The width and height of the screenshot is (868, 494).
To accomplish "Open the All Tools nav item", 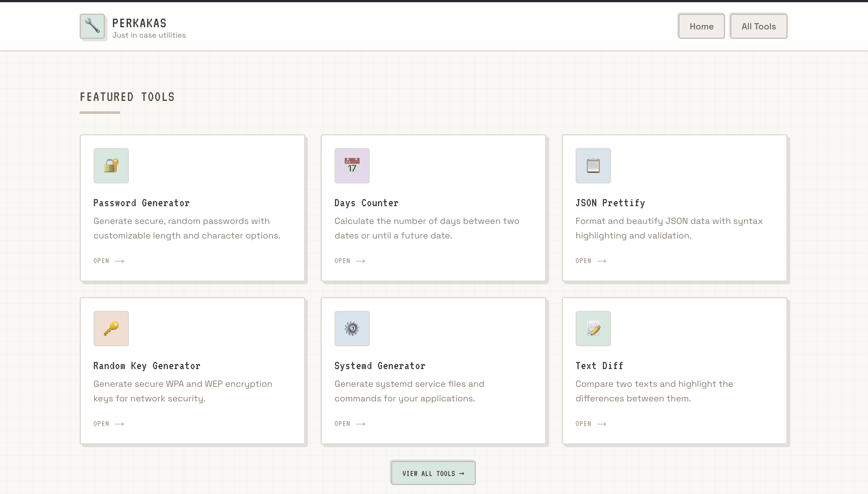I will [758, 26].
